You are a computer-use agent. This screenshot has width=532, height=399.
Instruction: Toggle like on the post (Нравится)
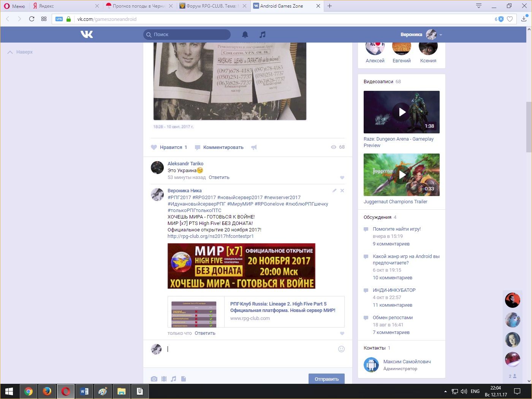[x=169, y=147]
